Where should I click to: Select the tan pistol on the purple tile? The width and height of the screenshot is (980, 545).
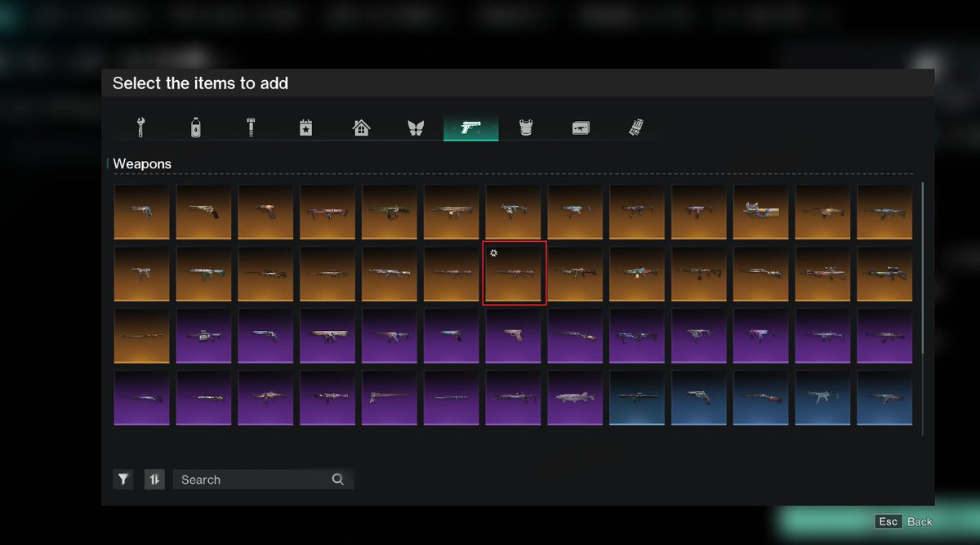[x=514, y=335]
